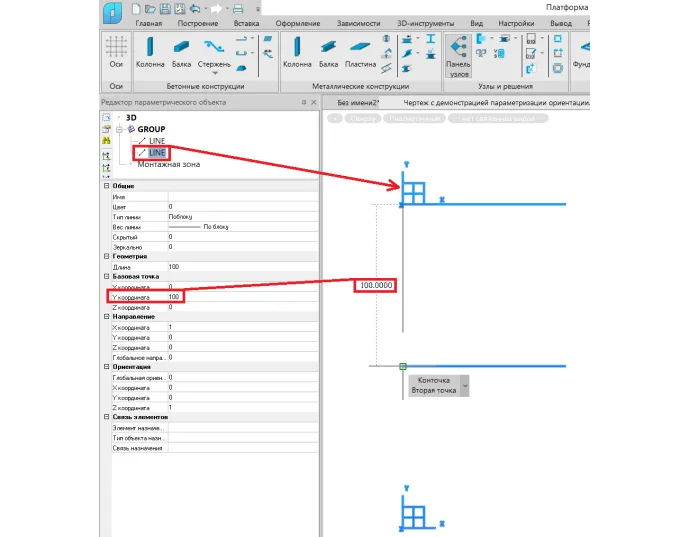Open the Стержень dropdown arrow
This screenshot has height=537, width=688.
pos(215,73)
